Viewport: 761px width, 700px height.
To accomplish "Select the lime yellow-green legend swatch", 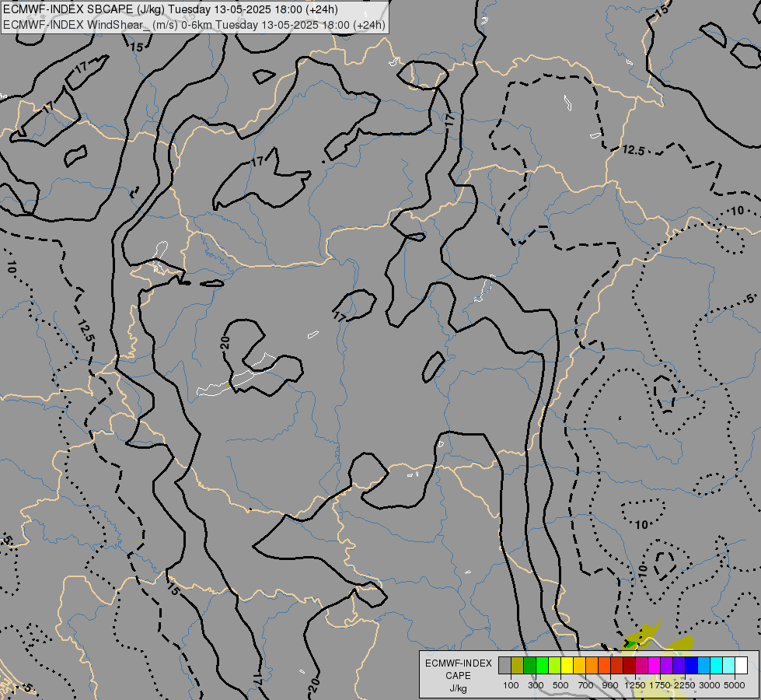I will [x=554, y=666].
